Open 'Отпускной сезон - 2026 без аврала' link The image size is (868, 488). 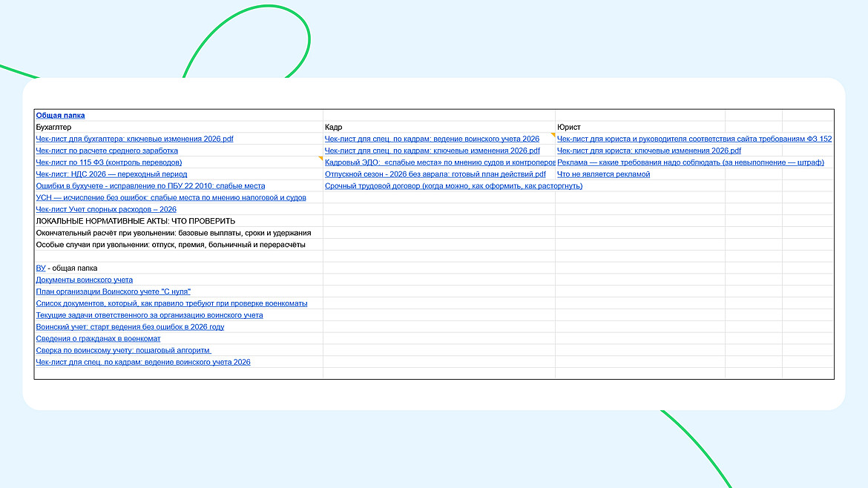click(435, 174)
